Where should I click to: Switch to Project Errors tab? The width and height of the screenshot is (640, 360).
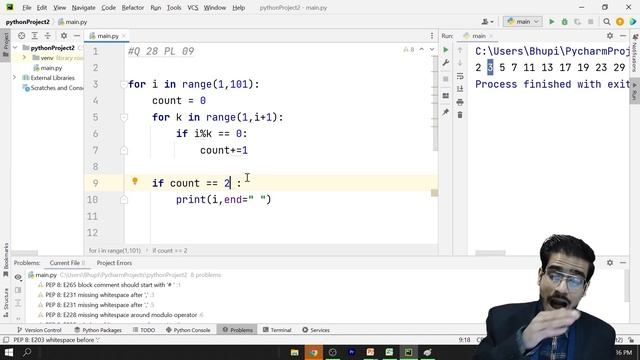click(x=114, y=263)
